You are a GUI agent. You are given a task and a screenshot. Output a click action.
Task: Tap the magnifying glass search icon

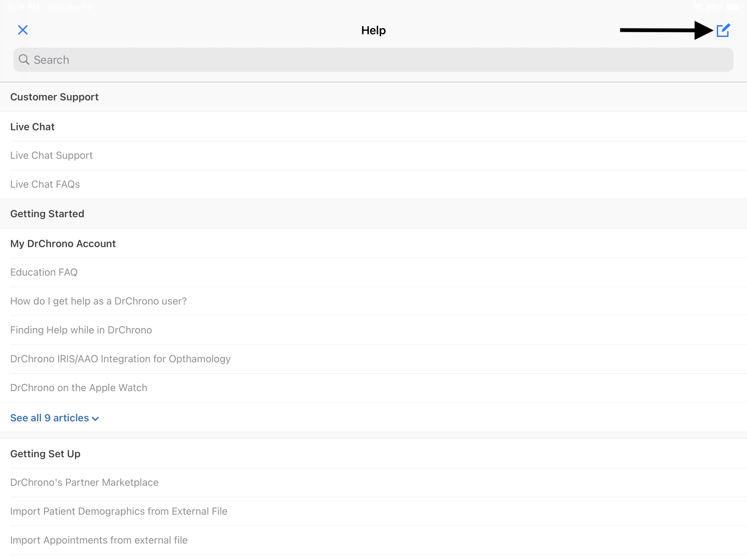pos(24,59)
